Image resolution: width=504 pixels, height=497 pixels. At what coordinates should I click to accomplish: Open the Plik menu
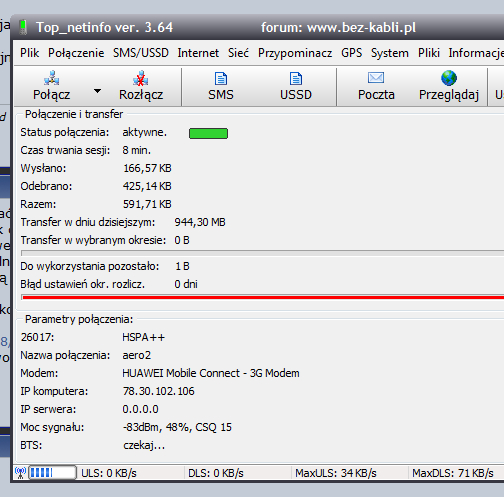pos(29,53)
